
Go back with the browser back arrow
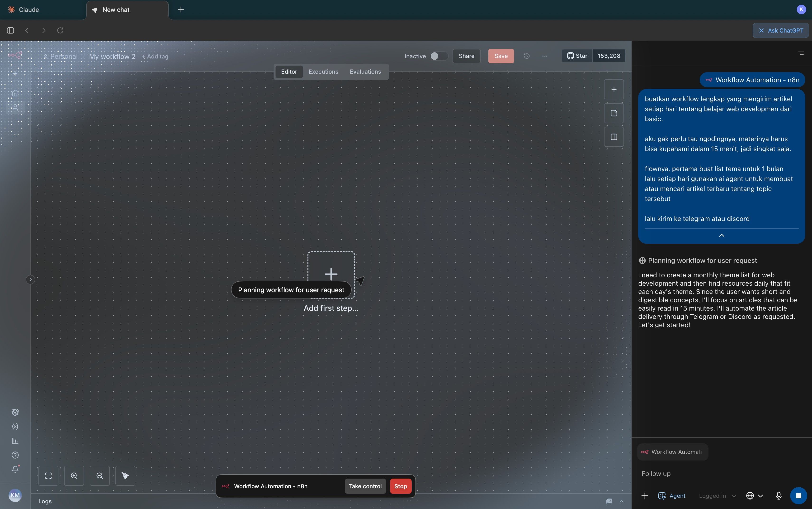(27, 30)
